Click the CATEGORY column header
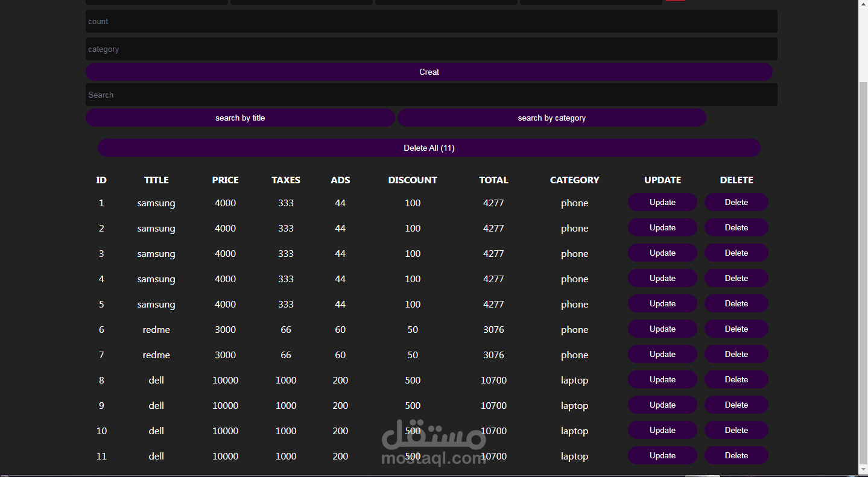Viewport: 868px width, 477px height. tap(574, 180)
